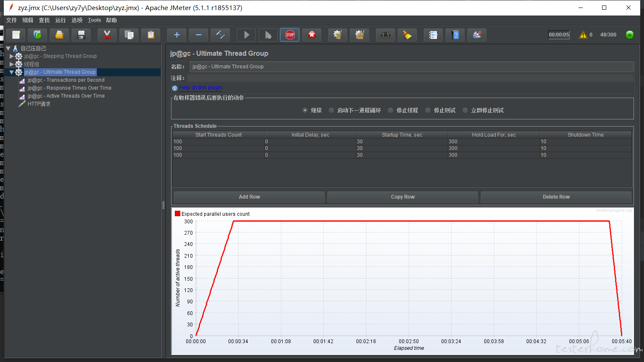
Task: Open the 运行 menu
Action: (x=60, y=20)
